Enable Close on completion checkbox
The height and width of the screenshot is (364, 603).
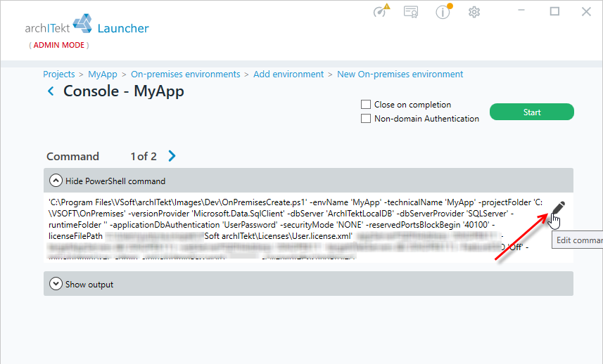click(366, 105)
